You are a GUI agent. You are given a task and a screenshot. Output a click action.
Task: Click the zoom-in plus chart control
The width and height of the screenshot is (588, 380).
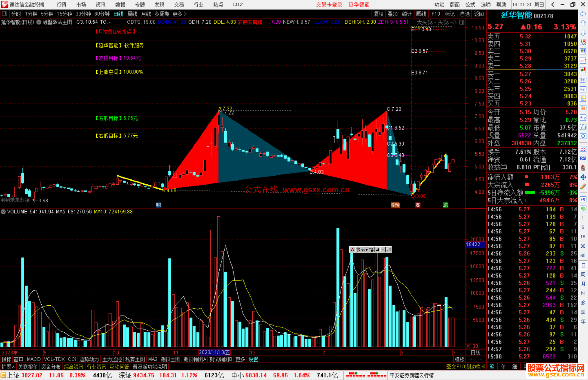pos(471,359)
